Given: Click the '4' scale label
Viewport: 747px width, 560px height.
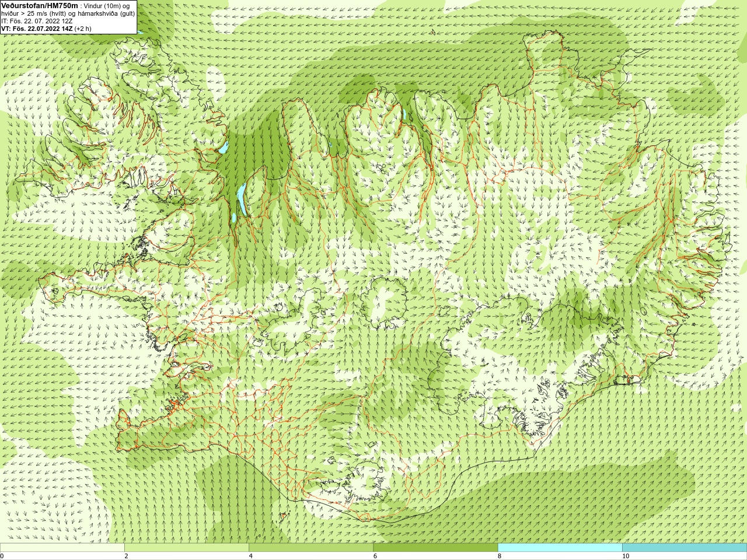Looking at the screenshot, I should [x=251, y=556].
